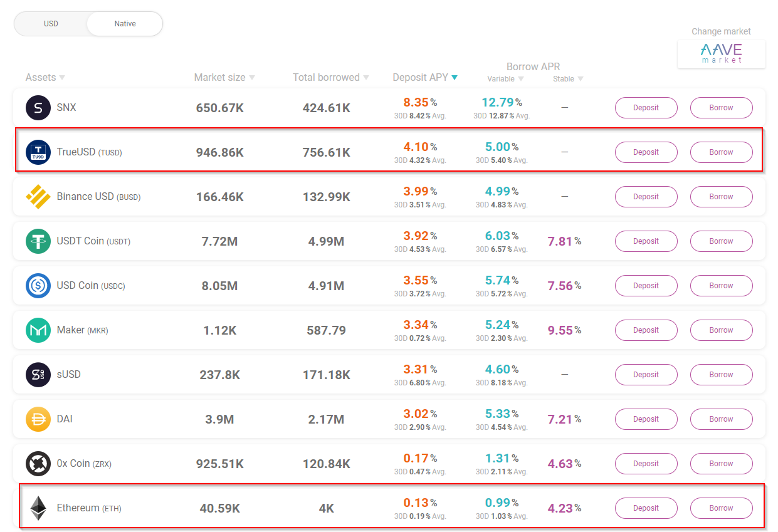Screen dimensions: 778x532
Task: Borrow USD Coin (USDC)
Action: point(722,286)
